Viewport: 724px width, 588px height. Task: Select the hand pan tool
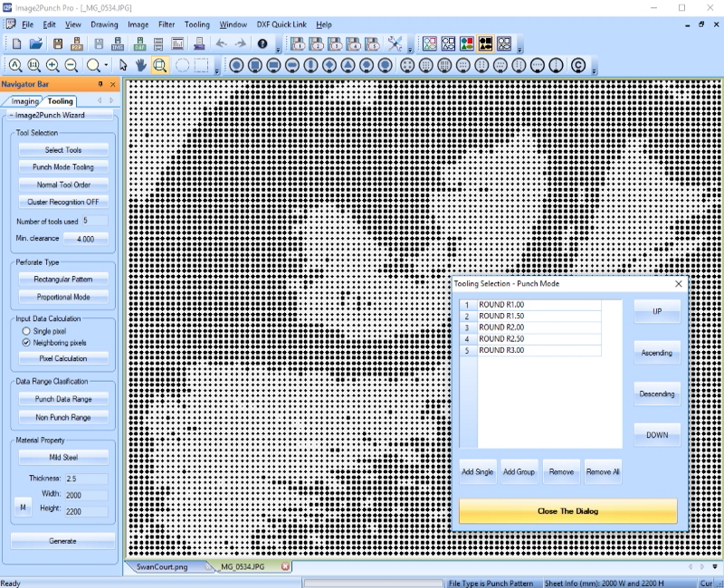pyautogui.click(x=141, y=65)
